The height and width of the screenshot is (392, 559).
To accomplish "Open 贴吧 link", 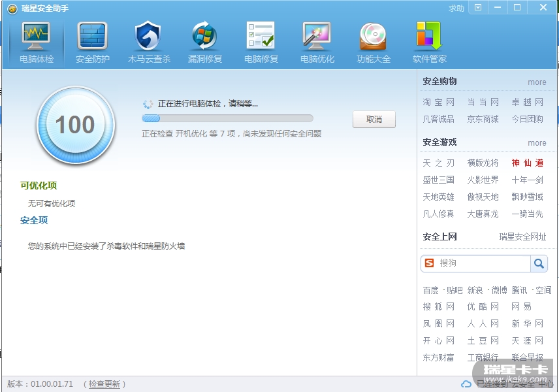I will [455, 290].
